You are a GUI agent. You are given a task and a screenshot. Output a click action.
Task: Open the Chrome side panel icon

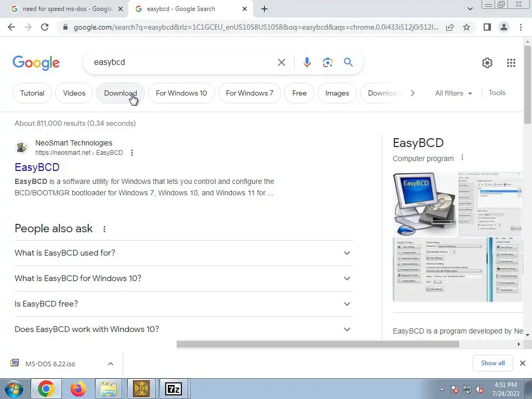pos(487,27)
